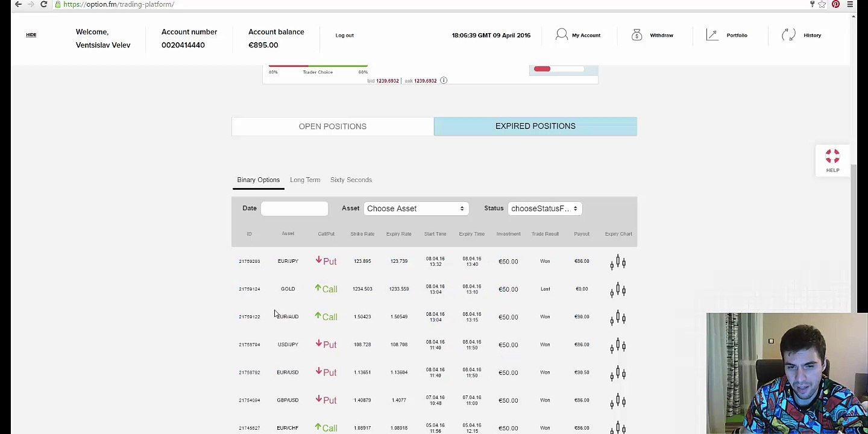
Task: Open expiry chart for the GOLD trade
Action: (618, 289)
